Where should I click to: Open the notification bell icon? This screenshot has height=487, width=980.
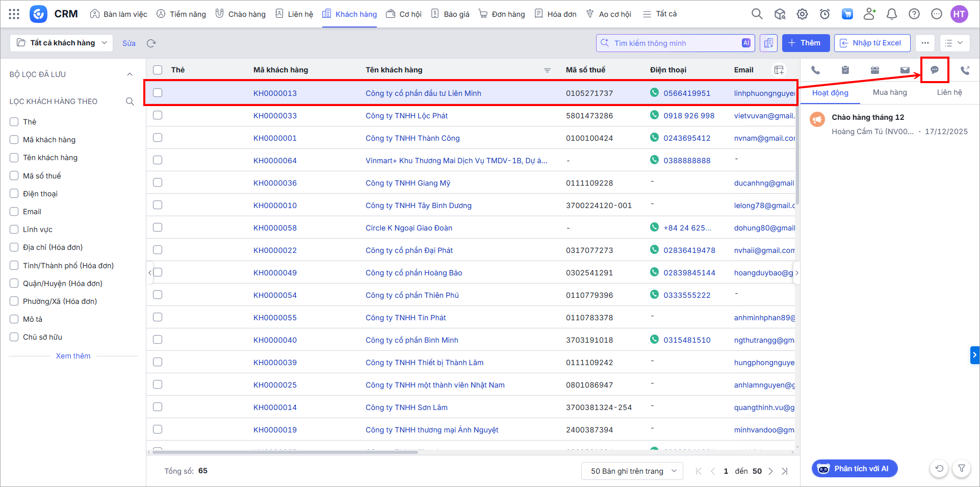[891, 14]
